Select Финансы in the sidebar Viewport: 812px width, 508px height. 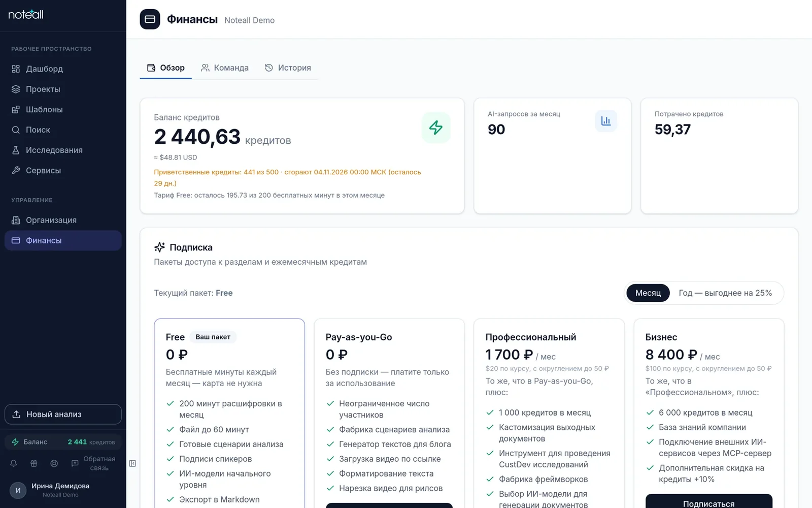63,240
